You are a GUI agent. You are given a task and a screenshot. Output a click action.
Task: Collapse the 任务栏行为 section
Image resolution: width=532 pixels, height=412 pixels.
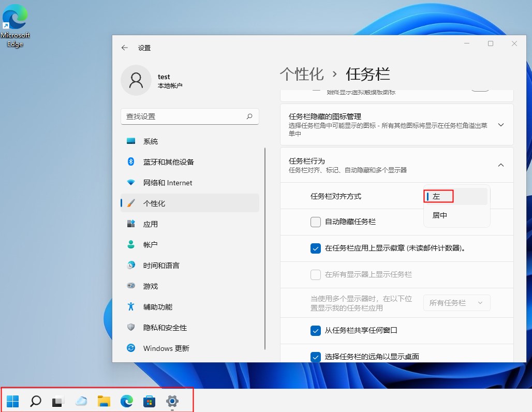(500, 165)
